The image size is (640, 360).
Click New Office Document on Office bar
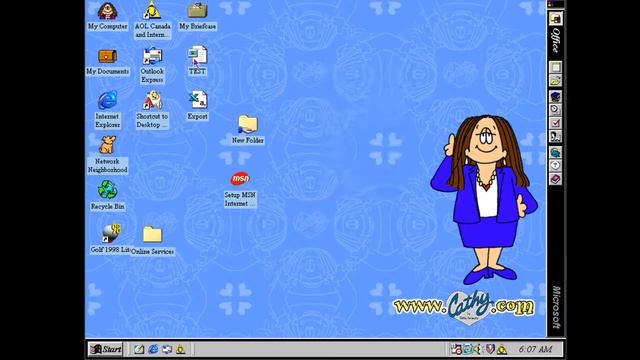point(556,67)
